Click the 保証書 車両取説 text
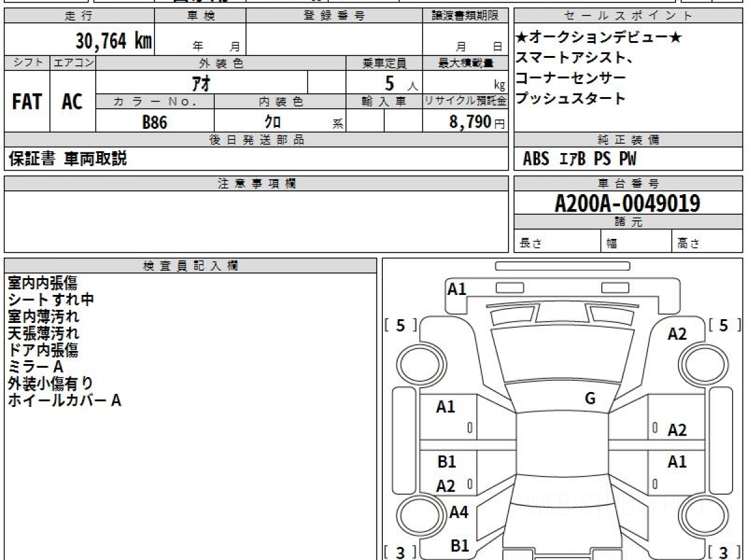This screenshot has height=560, width=747. pos(67,159)
